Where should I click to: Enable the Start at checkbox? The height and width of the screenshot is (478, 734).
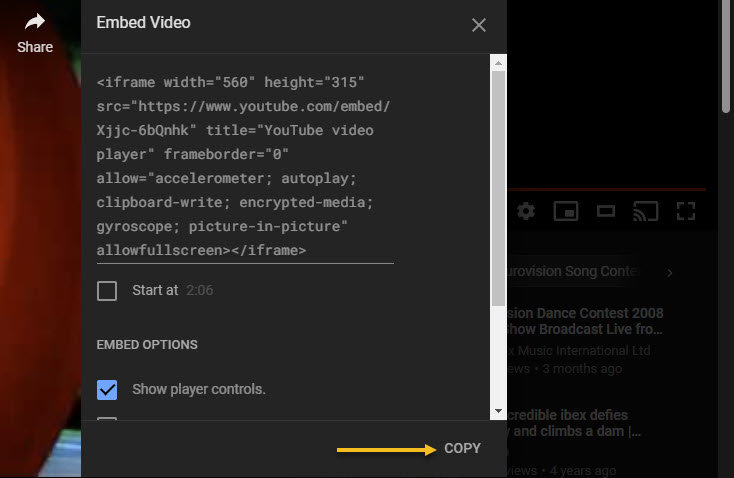pos(107,291)
